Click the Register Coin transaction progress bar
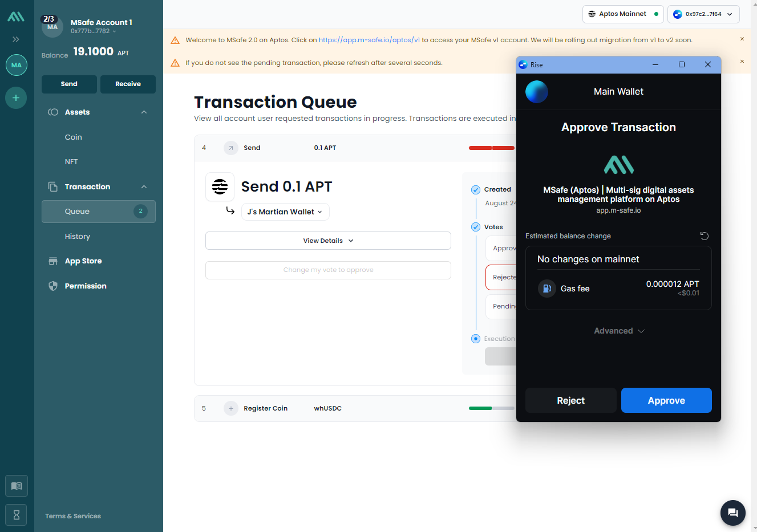757x532 pixels. [x=491, y=408]
